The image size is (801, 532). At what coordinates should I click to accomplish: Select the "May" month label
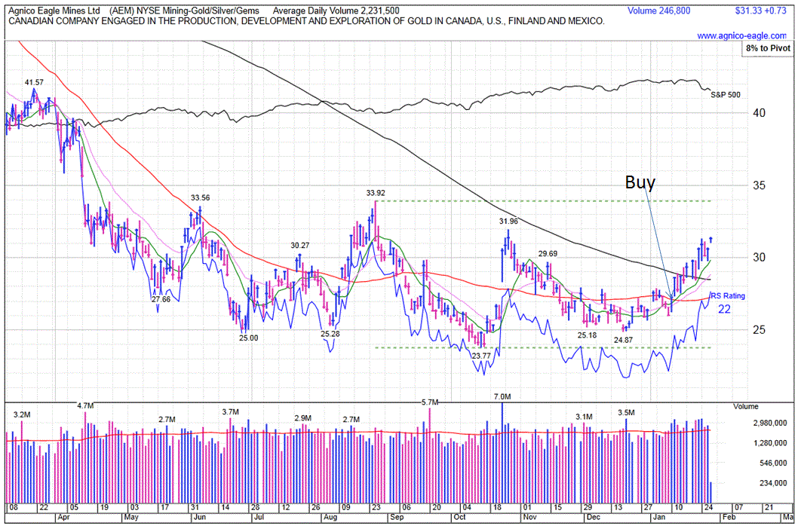(131, 517)
